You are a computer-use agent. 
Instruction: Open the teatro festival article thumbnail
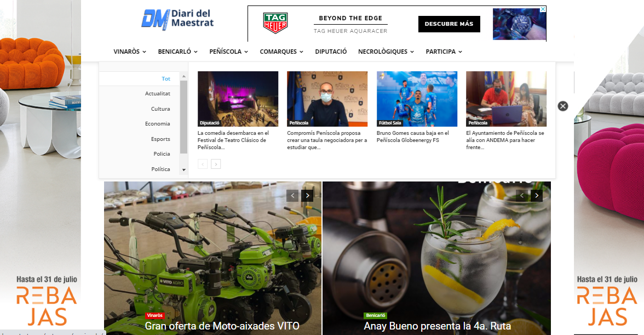238,99
